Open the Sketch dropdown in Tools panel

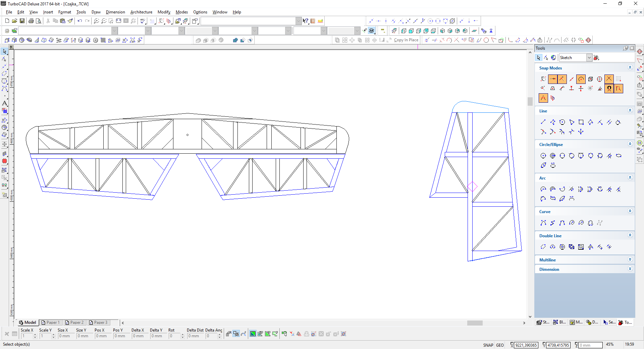coord(589,58)
